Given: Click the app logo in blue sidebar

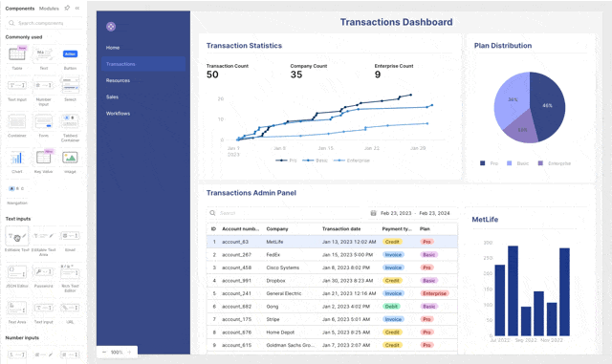Looking at the screenshot, I should point(111,27).
